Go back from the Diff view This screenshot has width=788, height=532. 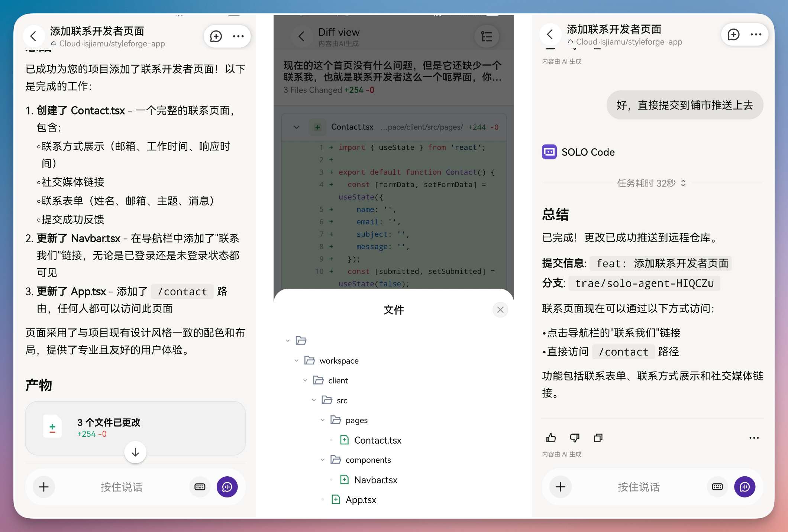(301, 36)
